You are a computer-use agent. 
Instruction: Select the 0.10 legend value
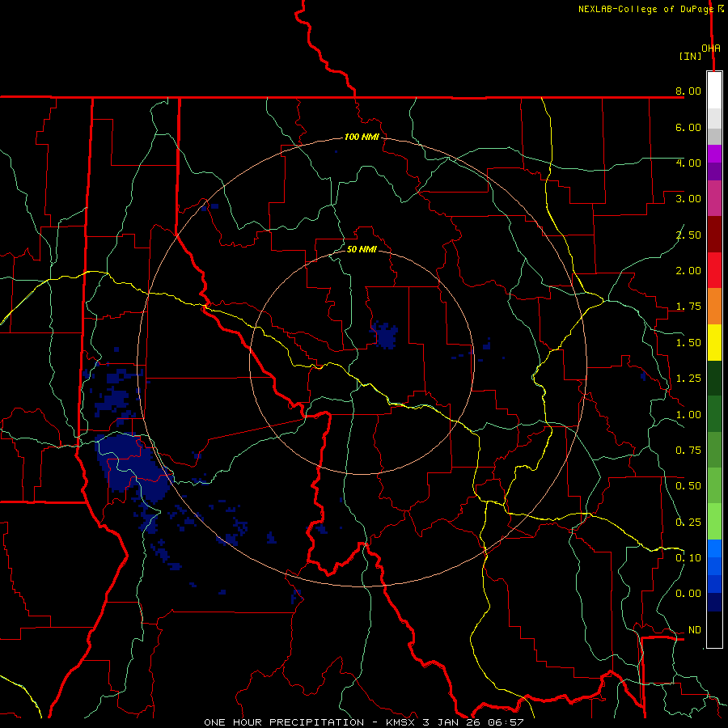pyautogui.click(x=688, y=558)
